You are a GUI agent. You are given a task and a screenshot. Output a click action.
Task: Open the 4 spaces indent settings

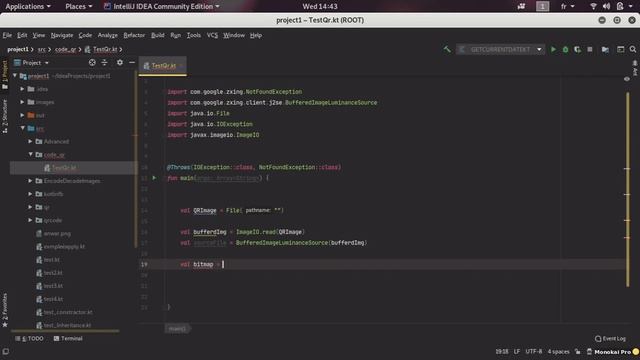pos(558,351)
